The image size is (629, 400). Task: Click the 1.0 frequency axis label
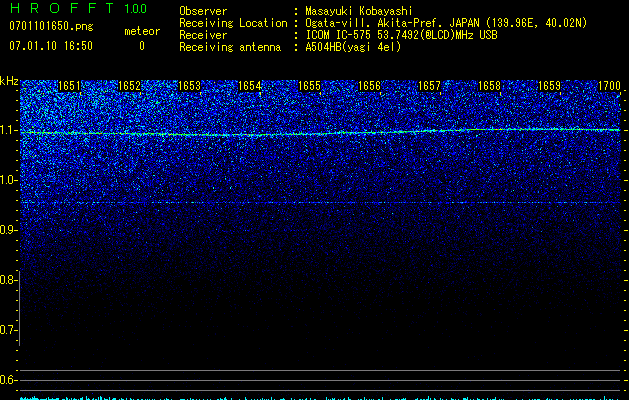[x=8, y=180]
